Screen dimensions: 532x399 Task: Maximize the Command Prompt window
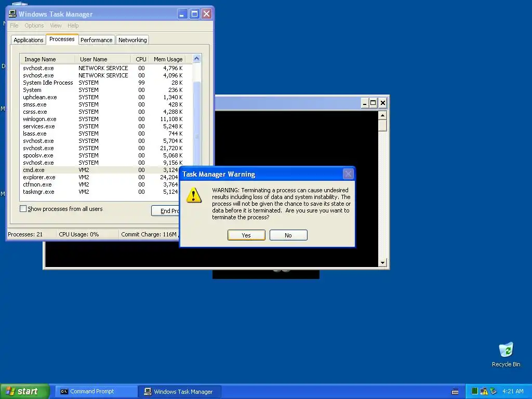pos(373,103)
